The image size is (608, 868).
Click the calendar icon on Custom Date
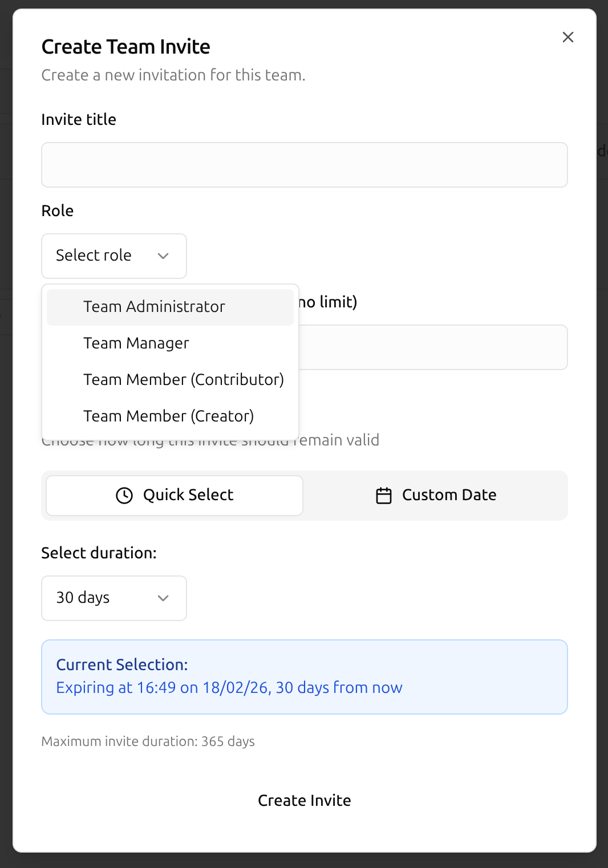pos(384,496)
